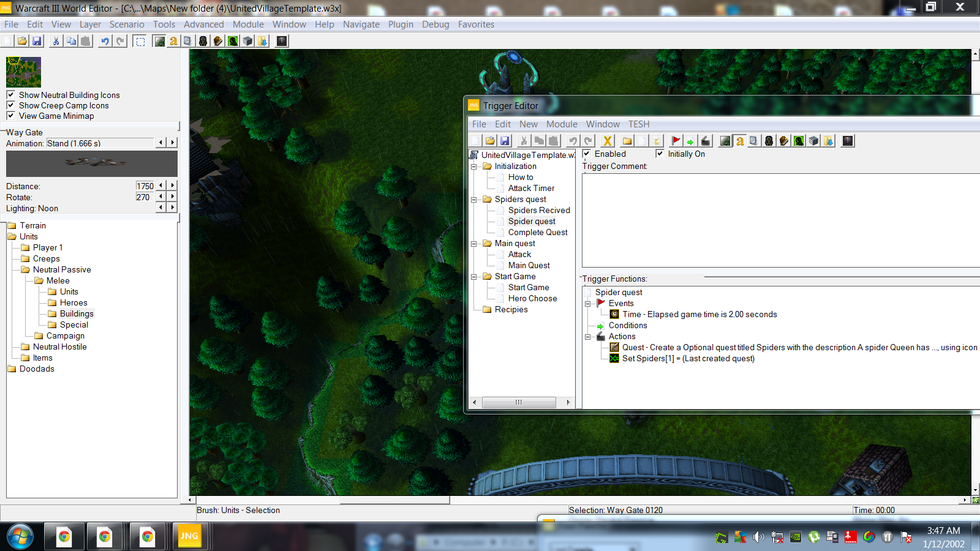The image size is (980, 551).
Task: Open the Buildings folder in the unit palette
Action: tap(77, 313)
